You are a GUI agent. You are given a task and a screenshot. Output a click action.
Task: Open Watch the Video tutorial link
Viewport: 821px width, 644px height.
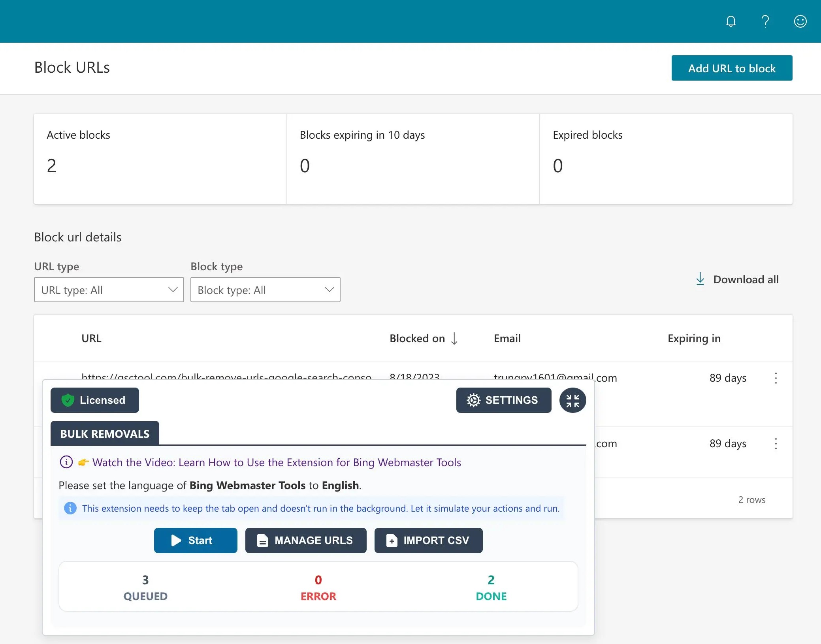coord(277,462)
